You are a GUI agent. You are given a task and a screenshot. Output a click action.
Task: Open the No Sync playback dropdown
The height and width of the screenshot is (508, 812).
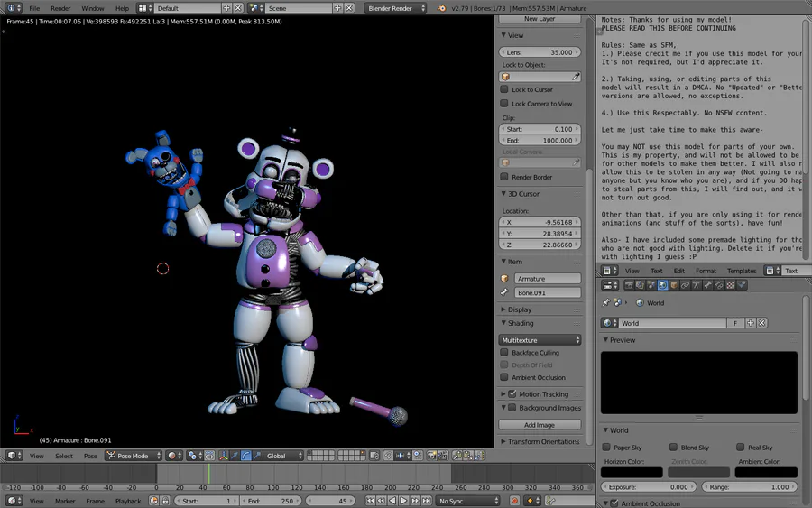467,501
